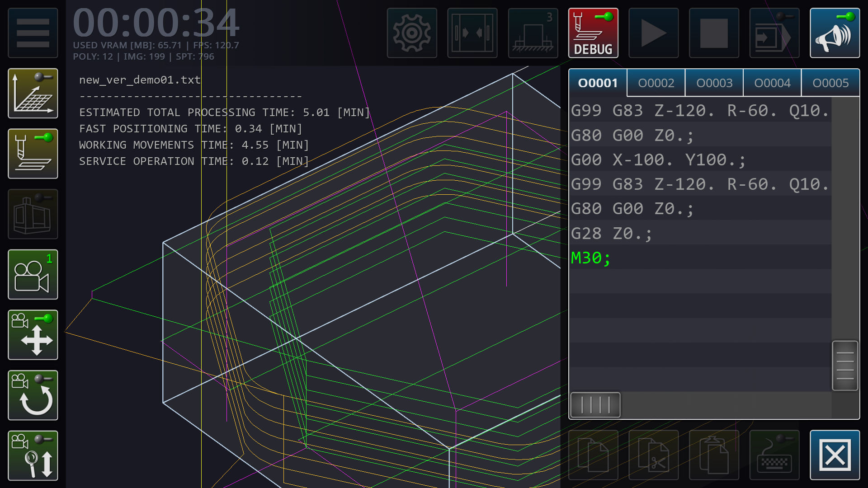Screen dimensions: 868x488
Task: Select the camera pan tool
Action: 33,334
